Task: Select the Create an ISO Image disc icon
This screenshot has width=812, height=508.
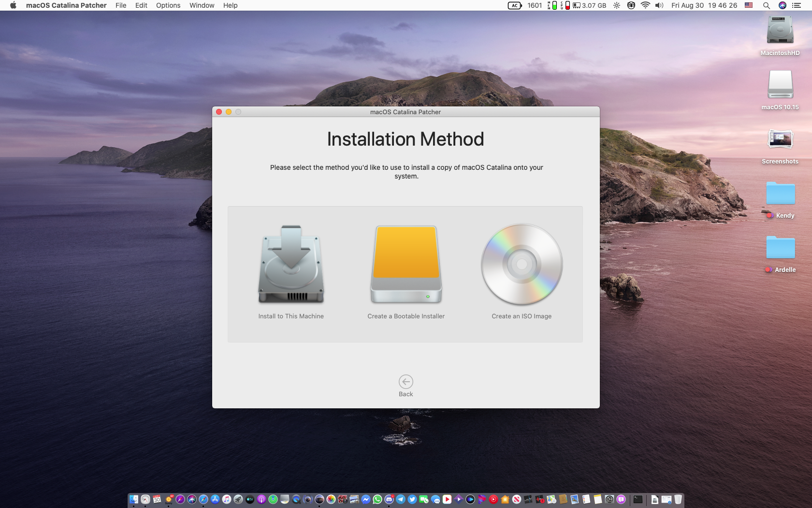Action: click(x=522, y=264)
